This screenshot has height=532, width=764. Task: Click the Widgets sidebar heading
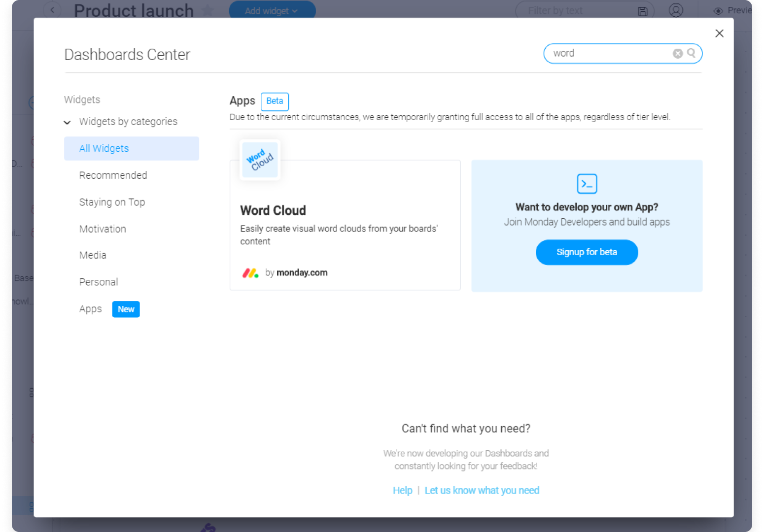tap(82, 100)
